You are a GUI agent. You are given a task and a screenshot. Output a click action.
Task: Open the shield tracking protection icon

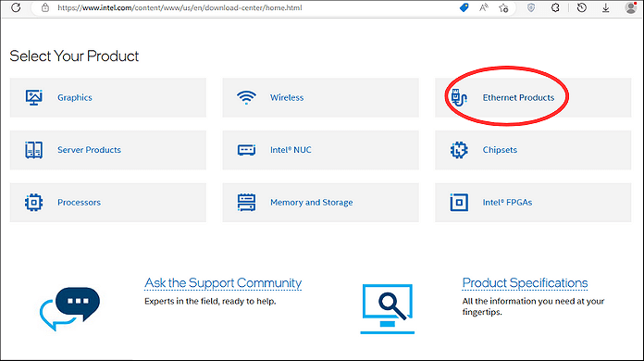(531, 7)
